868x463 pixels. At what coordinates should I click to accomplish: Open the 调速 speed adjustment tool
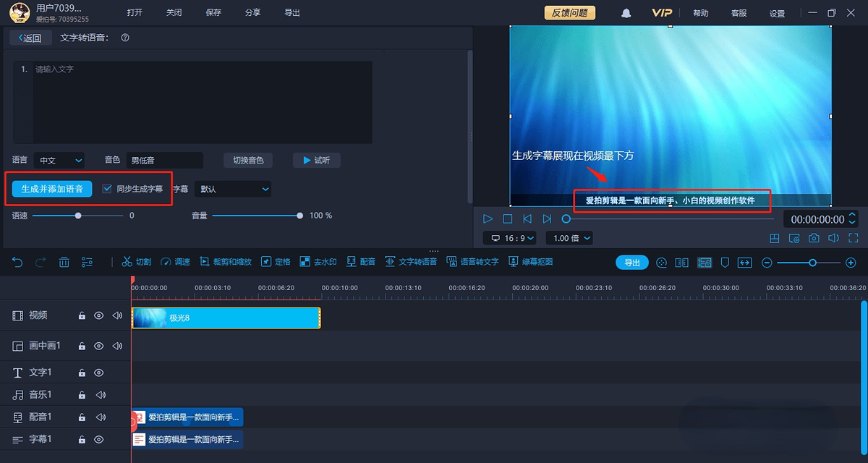tap(176, 262)
